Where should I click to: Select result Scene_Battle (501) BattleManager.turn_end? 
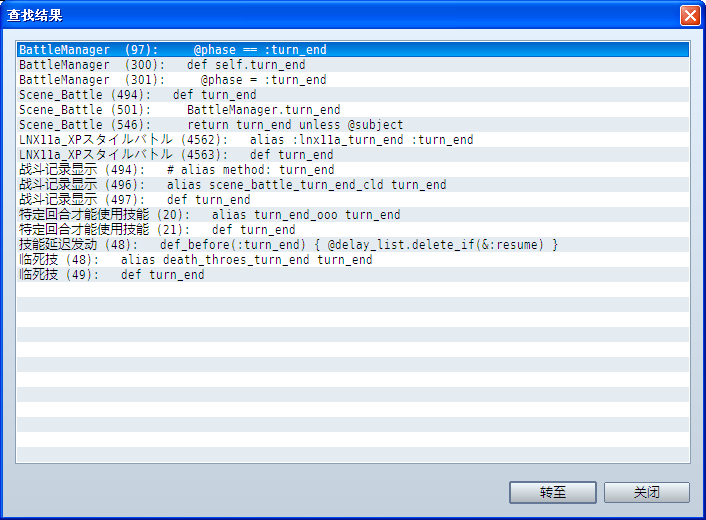click(353, 109)
